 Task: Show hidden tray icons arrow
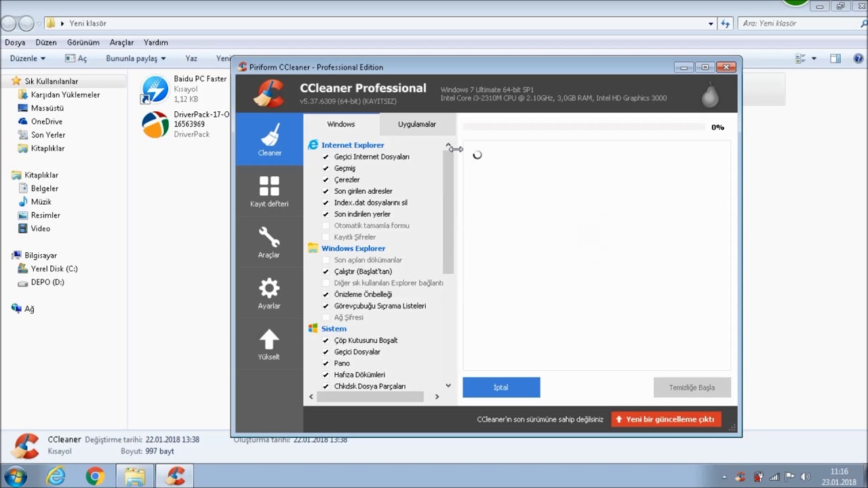[724, 477]
